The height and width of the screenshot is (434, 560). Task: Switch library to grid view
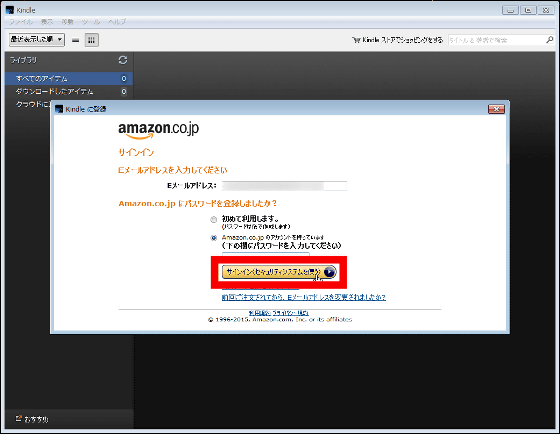91,40
